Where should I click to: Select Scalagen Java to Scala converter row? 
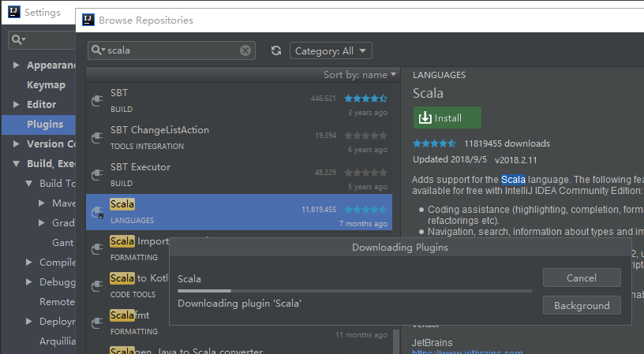[x=239, y=348]
